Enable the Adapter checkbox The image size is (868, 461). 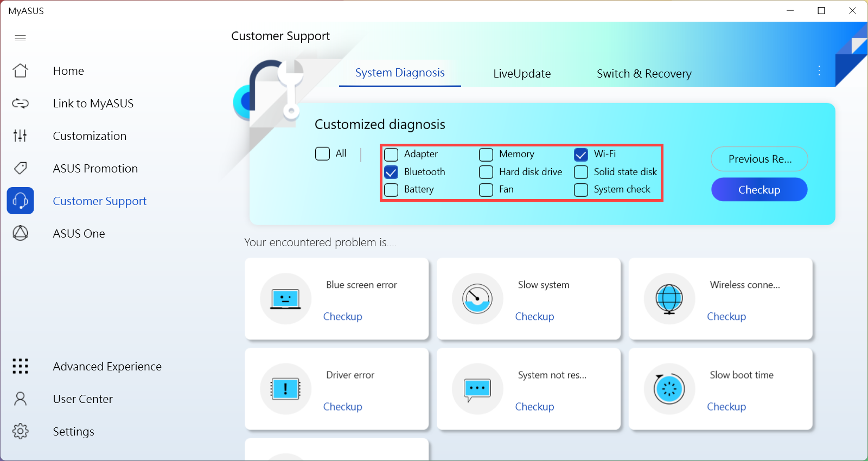click(x=391, y=155)
